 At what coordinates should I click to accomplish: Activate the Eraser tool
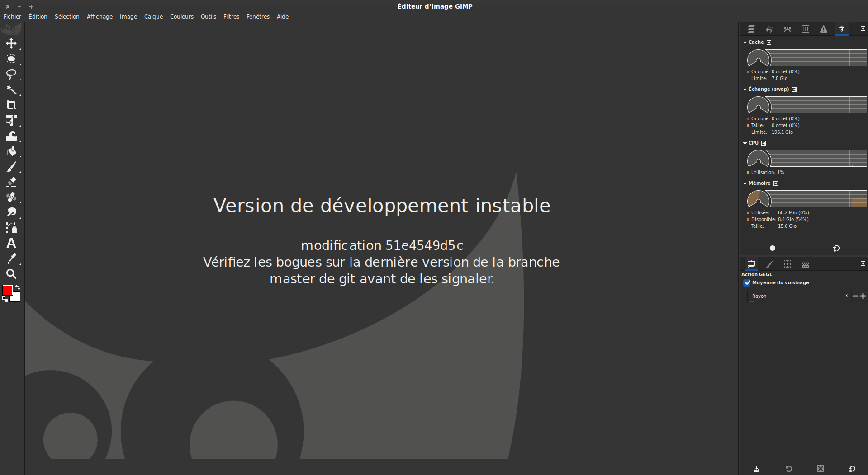coord(11,182)
